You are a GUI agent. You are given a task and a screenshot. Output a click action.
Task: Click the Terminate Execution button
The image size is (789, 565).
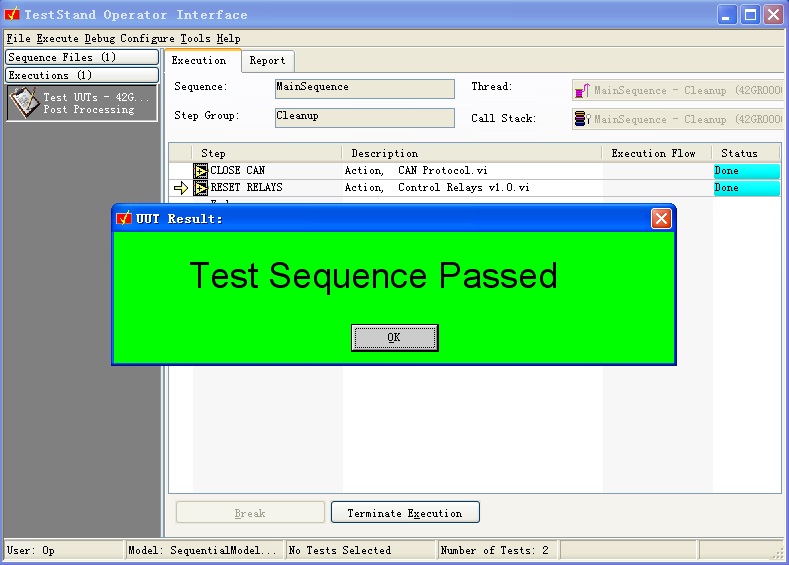pyautogui.click(x=405, y=513)
